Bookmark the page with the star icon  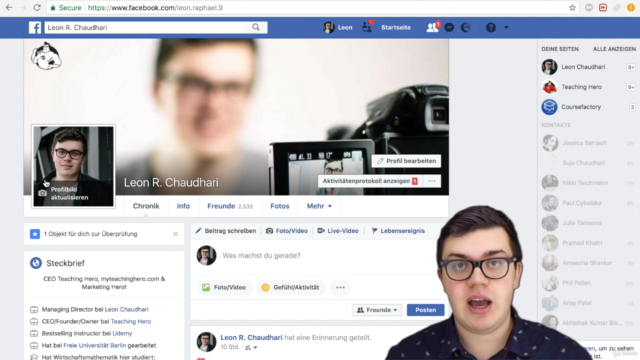tap(572, 8)
